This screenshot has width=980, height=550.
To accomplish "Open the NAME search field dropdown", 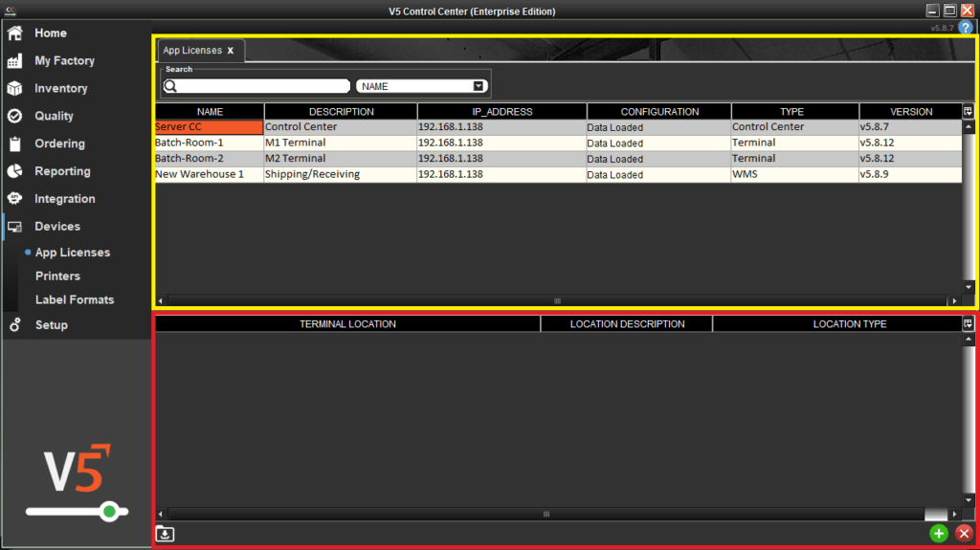I will [x=479, y=86].
